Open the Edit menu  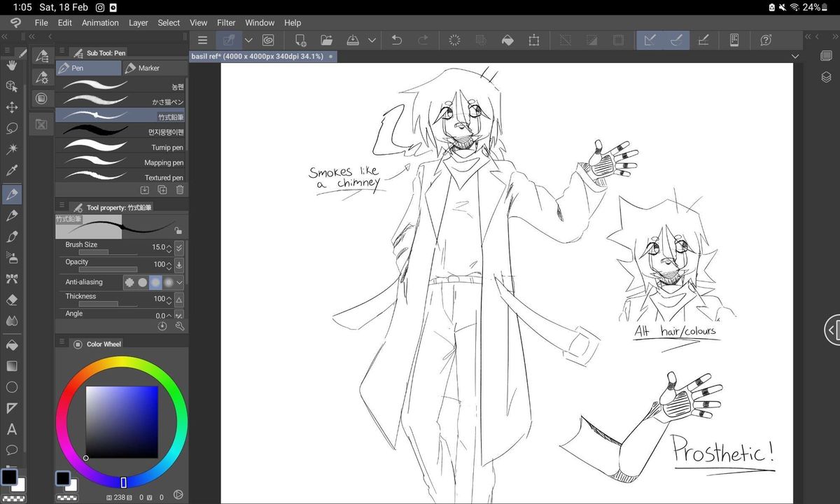(x=65, y=22)
